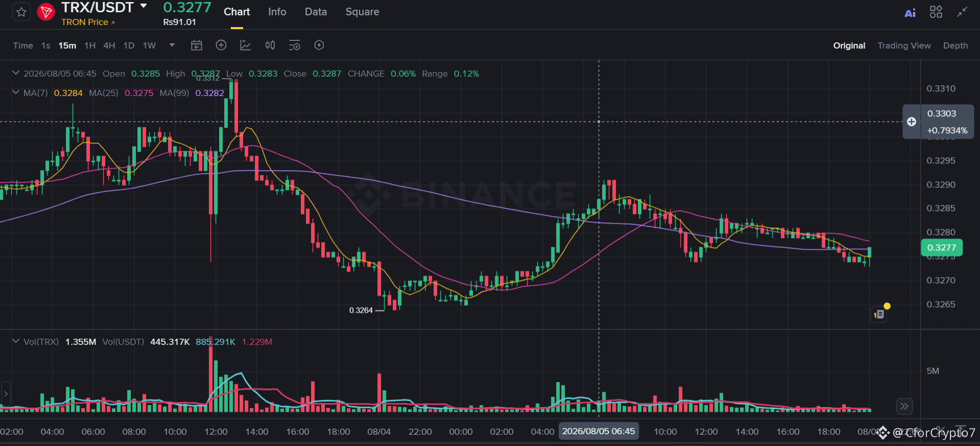The width and height of the screenshot is (980, 446).
Task: Open the TRX/USDT pair selector dropdown
Action: 144,6
